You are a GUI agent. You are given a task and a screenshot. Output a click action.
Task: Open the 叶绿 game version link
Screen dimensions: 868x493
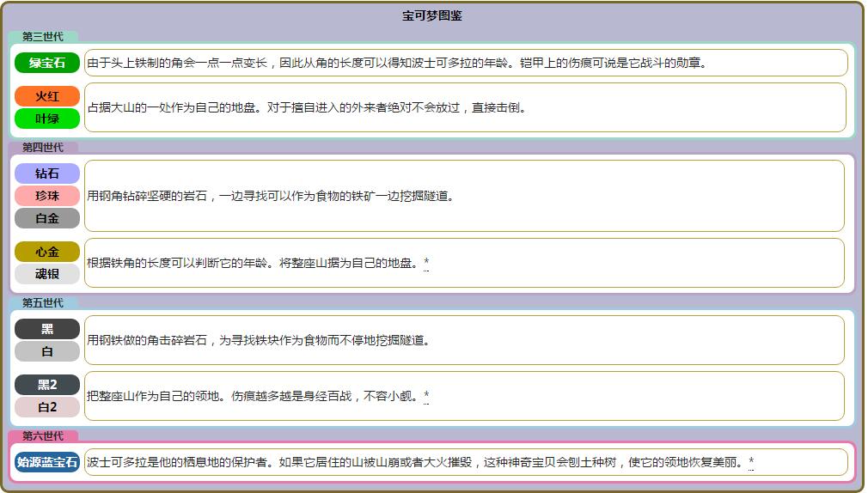point(47,119)
